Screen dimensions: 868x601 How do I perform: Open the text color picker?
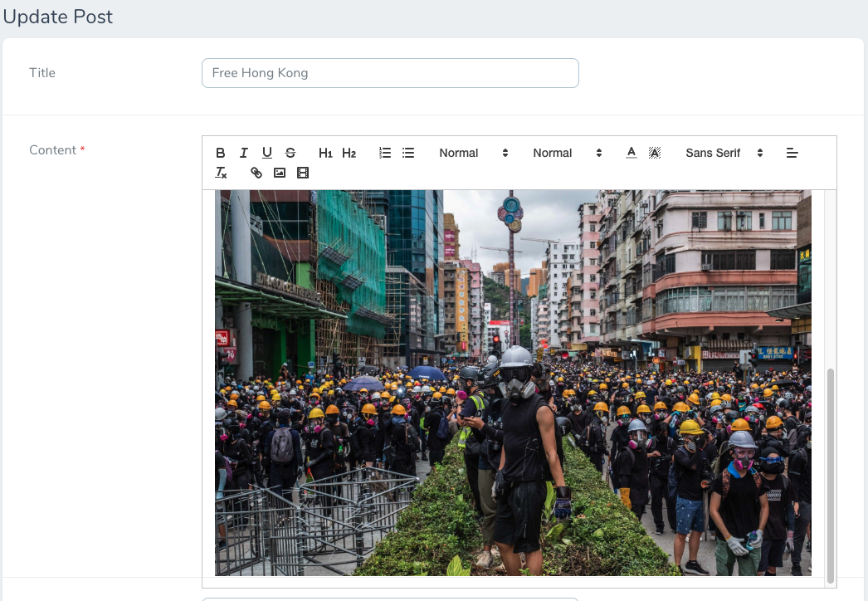coord(631,152)
